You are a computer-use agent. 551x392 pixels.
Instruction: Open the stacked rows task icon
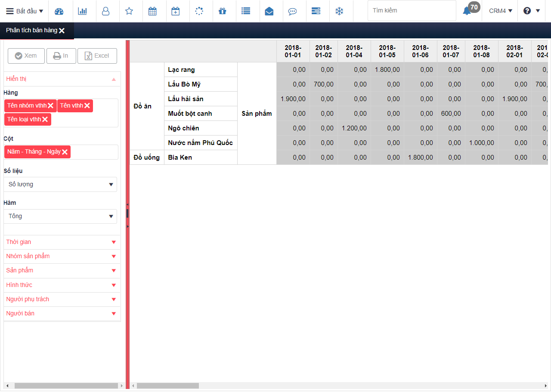(316, 11)
